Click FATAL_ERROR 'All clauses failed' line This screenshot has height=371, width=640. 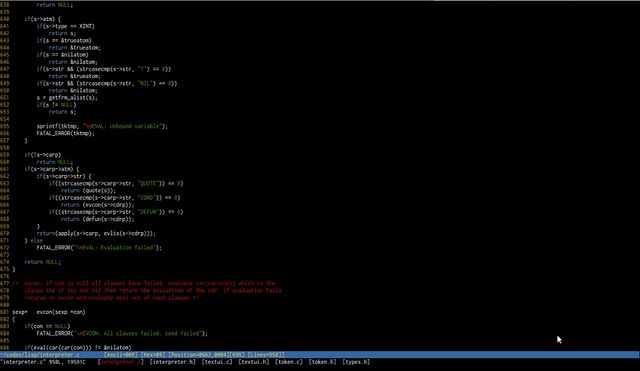tap(122, 333)
